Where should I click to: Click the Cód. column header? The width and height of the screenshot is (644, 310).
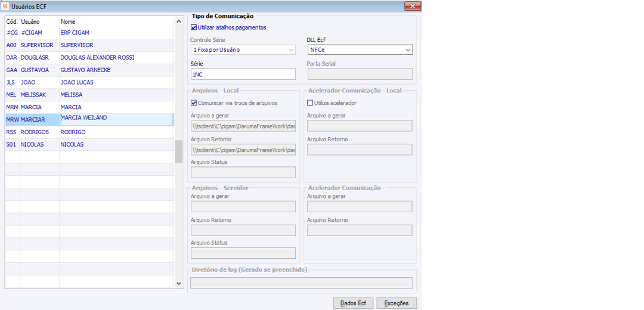(x=12, y=21)
